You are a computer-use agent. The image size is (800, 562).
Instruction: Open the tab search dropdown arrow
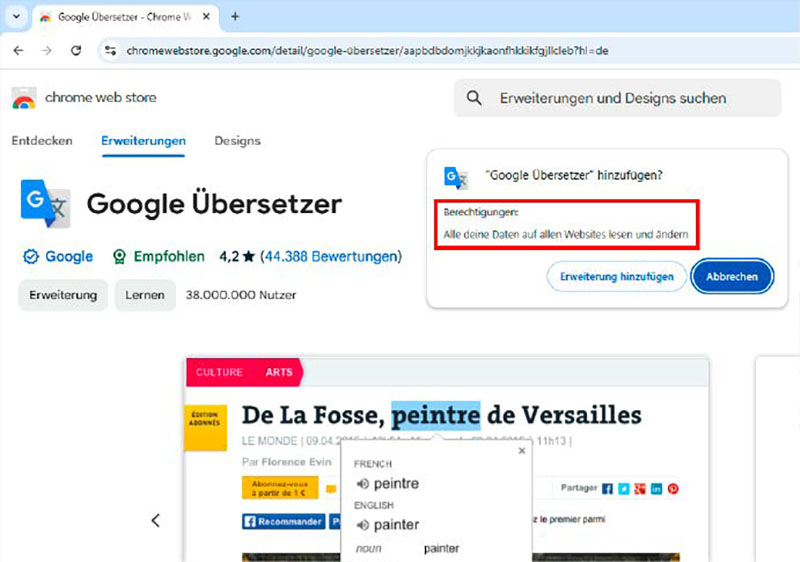point(16,16)
